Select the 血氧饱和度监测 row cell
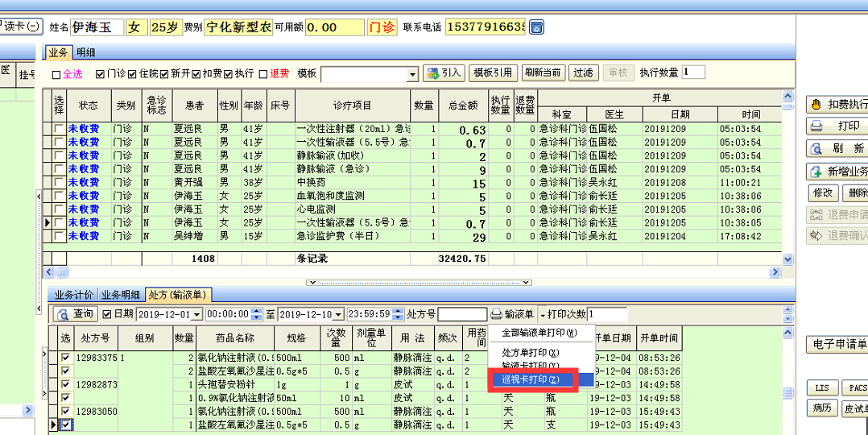This screenshot has width=868, height=435. pyautogui.click(x=353, y=196)
